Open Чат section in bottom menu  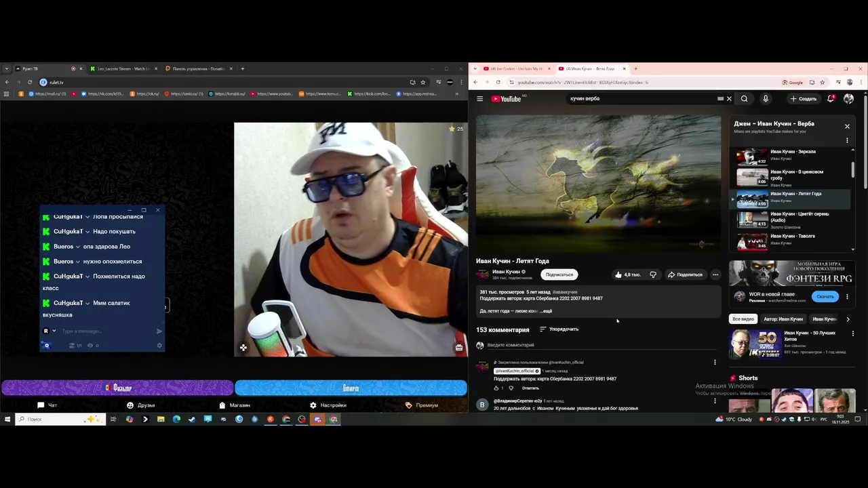47,405
